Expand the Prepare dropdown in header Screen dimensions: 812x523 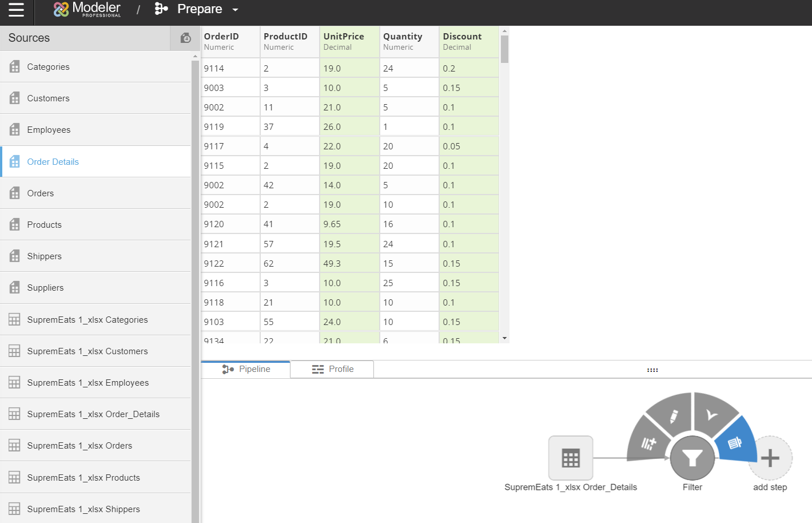tap(235, 10)
